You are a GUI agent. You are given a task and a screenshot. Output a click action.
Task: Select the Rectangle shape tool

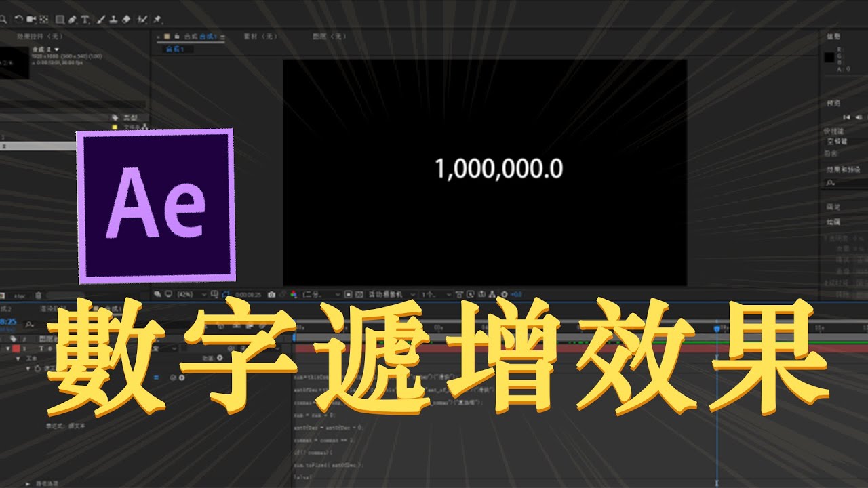pos(60,19)
